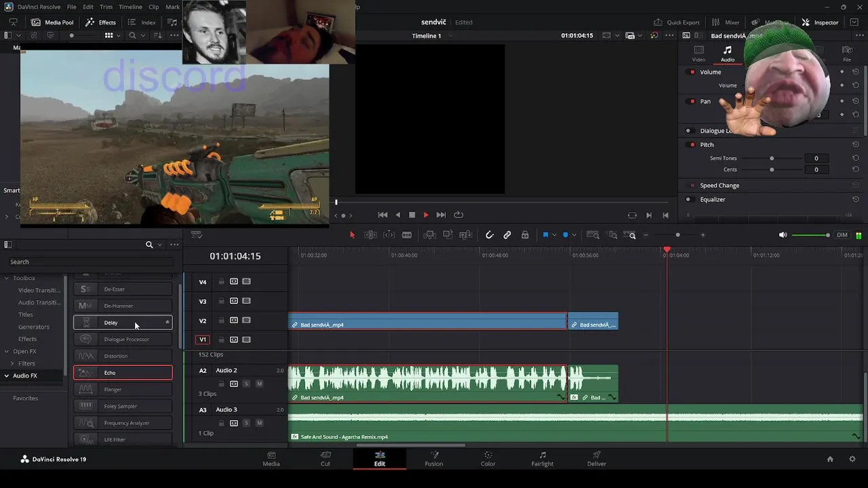Open Project Settings gear icon
The width and height of the screenshot is (868, 488).
tap(852, 459)
